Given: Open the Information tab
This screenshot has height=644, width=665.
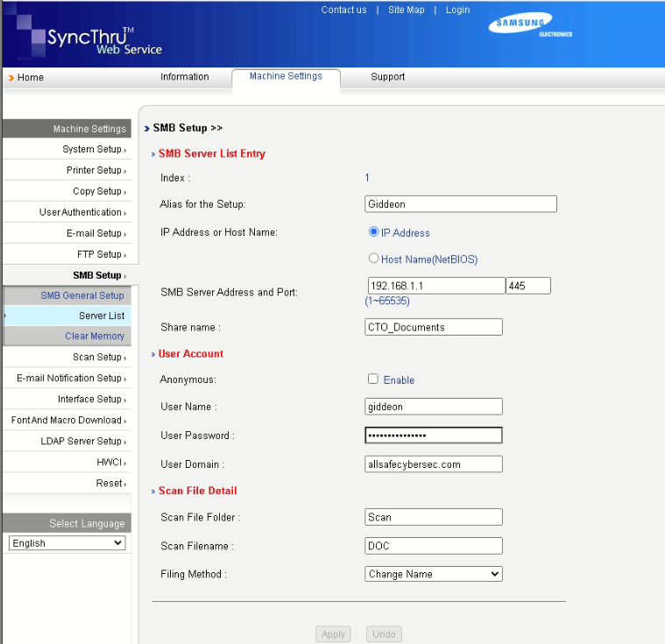Looking at the screenshot, I should [185, 77].
